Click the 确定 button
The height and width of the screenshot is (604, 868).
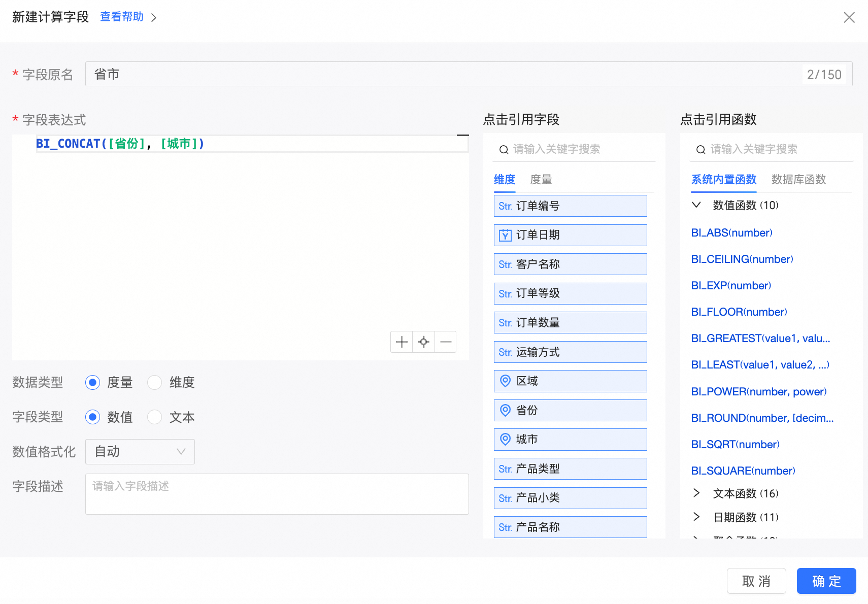click(x=826, y=581)
